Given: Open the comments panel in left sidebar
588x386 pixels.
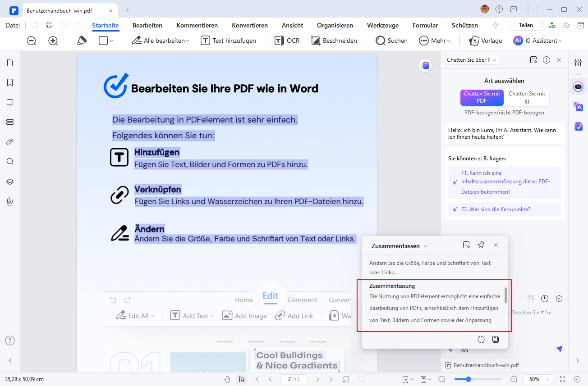Looking at the screenshot, I should pos(10,102).
